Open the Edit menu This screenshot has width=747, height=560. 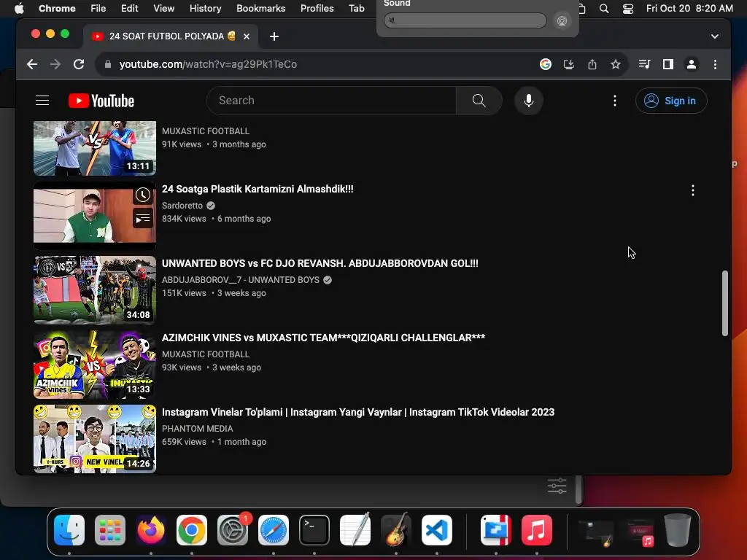[x=129, y=8]
